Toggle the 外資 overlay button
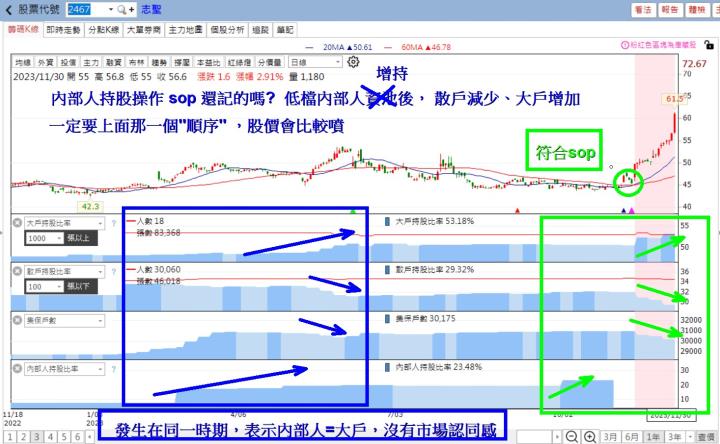Screen dimensions: 720x444 (x=45, y=62)
